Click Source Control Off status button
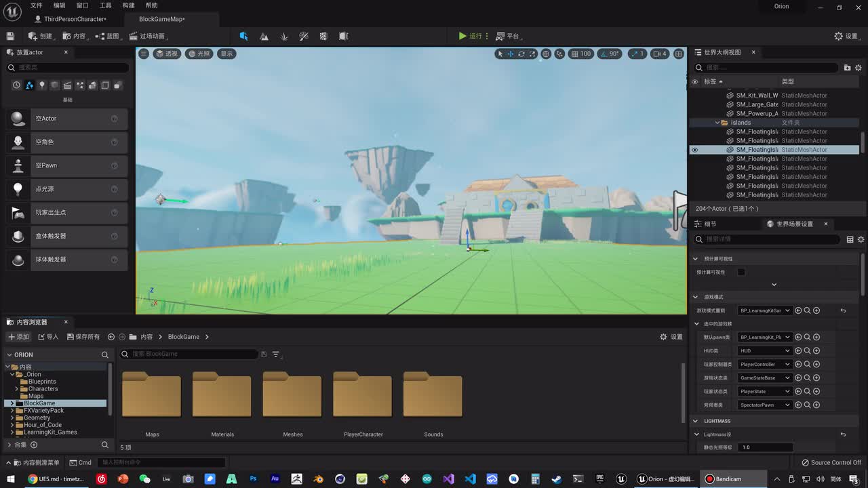This screenshot has width=868, height=488. 831,463
